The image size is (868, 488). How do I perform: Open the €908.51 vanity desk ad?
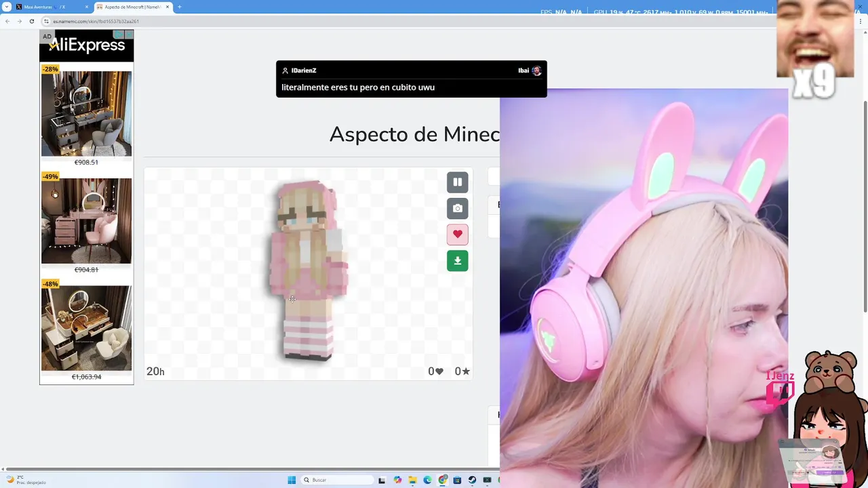tap(86, 114)
